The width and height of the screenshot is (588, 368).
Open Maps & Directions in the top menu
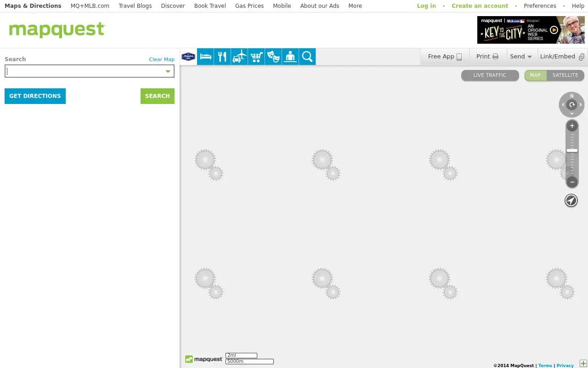(x=33, y=6)
